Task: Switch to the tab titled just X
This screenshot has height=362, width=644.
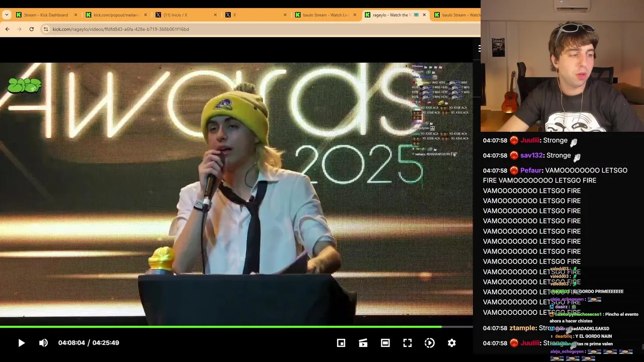Action: [x=256, y=15]
